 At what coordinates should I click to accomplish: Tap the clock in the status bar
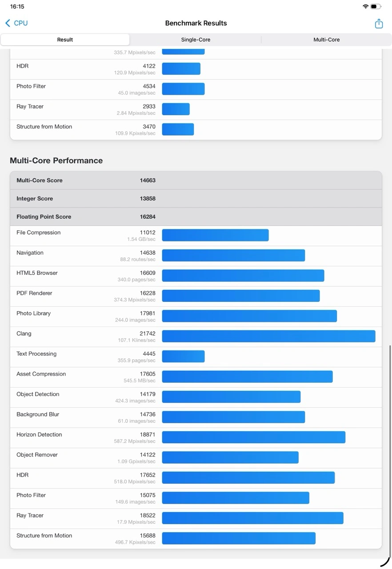pyautogui.click(x=17, y=7)
